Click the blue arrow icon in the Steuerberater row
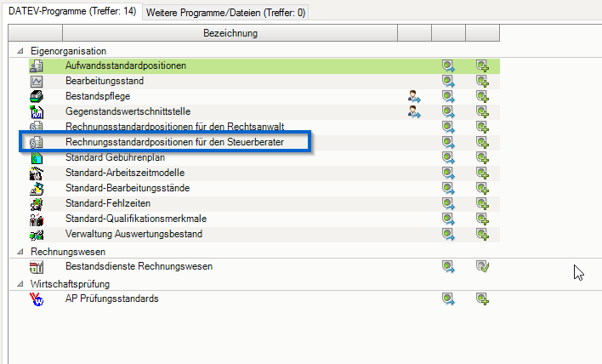 click(x=448, y=142)
